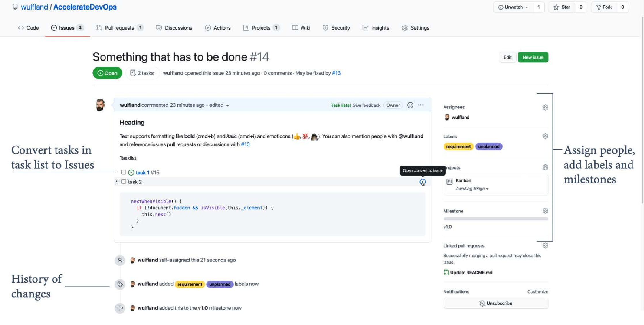Click the Customize notifications link
This screenshot has height=325, width=644.
click(x=538, y=292)
